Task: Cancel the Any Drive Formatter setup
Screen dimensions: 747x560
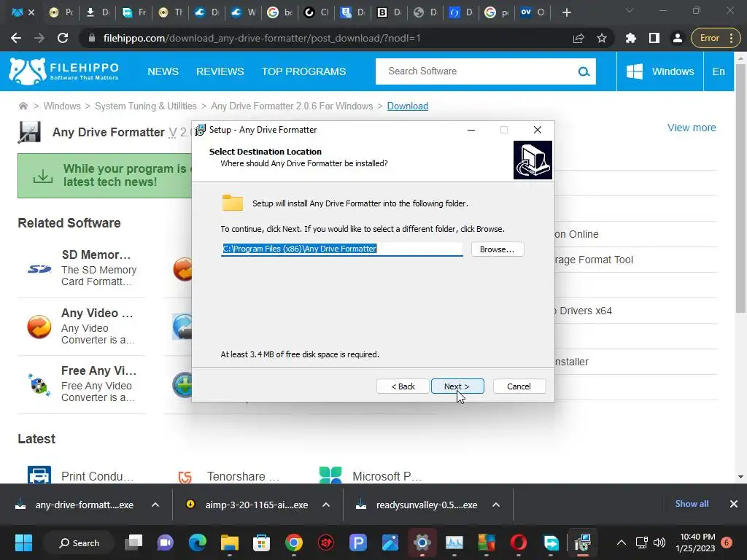Action: 519,386
